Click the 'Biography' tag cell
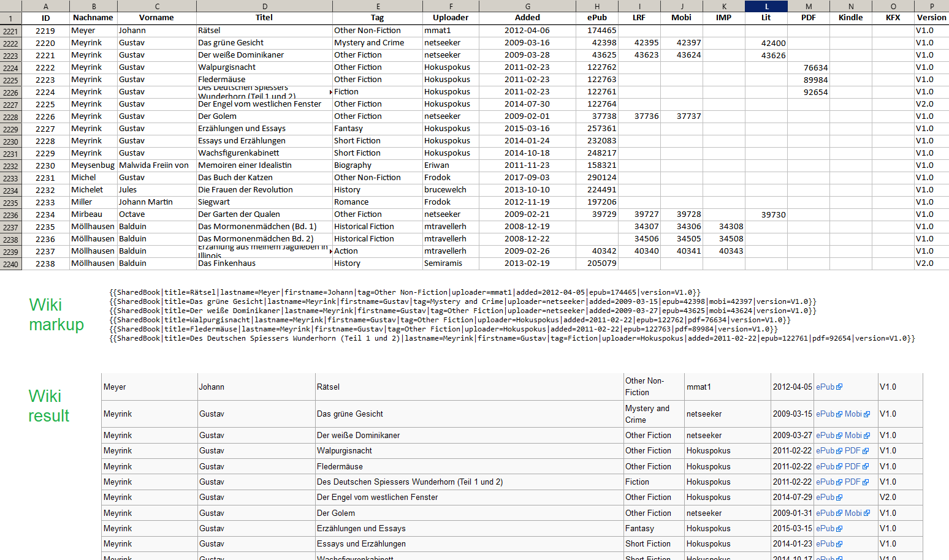This screenshot has width=949, height=560. [378, 165]
